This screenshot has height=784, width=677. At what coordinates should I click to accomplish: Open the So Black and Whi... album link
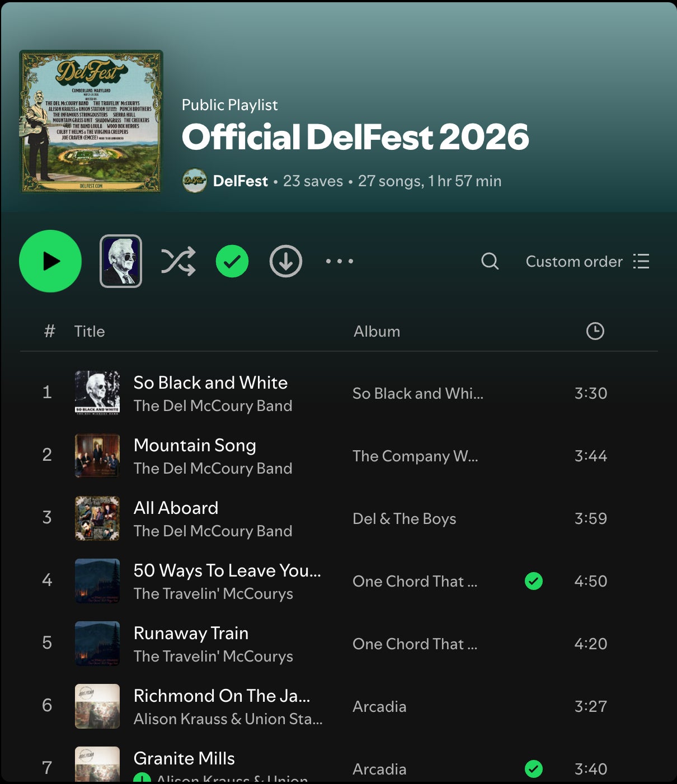tap(418, 393)
